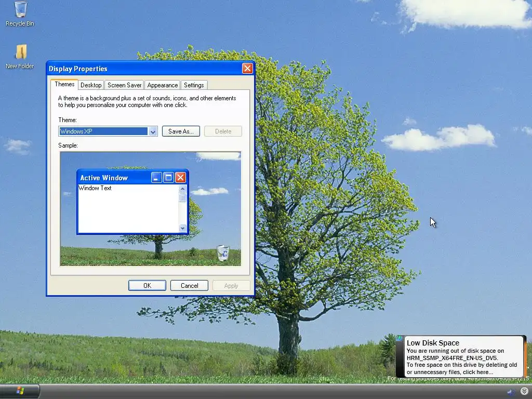Confirm with the OK button

pyautogui.click(x=147, y=286)
